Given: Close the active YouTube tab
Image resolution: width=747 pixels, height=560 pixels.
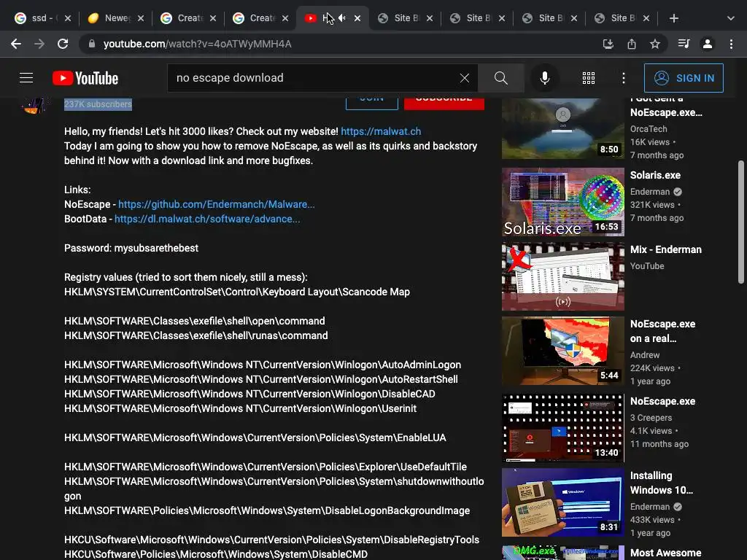Looking at the screenshot, I should pos(357,18).
